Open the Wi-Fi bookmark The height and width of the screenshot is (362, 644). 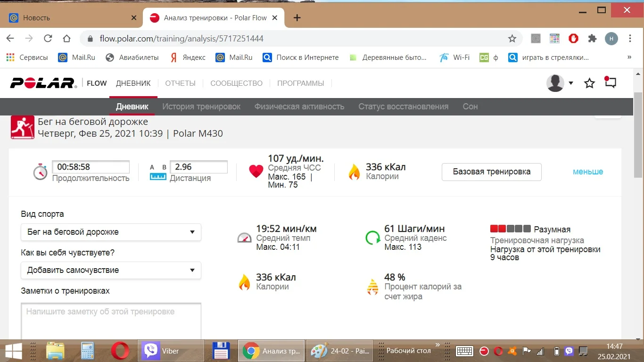(x=454, y=58)
